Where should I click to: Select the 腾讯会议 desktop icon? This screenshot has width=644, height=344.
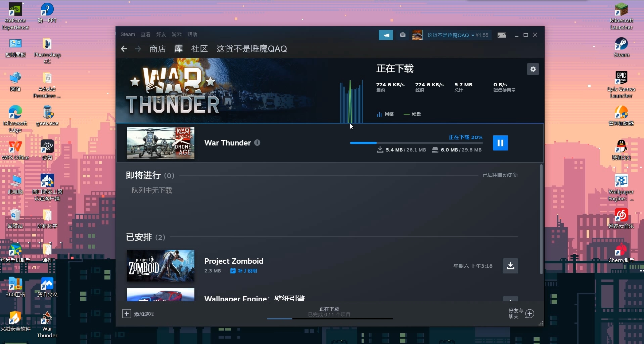47,287
